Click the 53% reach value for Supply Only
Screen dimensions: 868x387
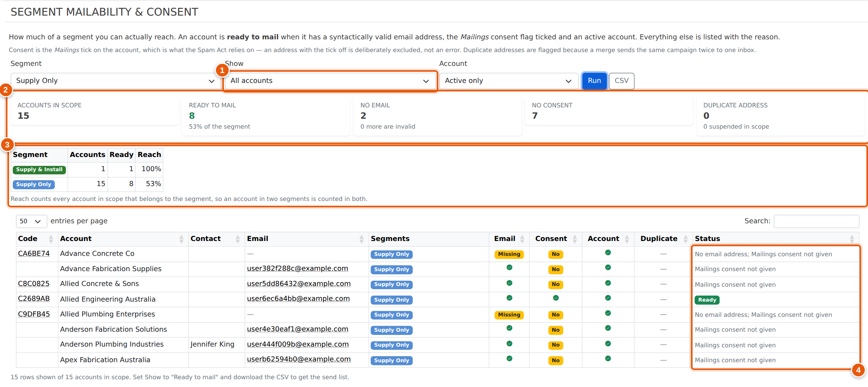tap(153, 184)
